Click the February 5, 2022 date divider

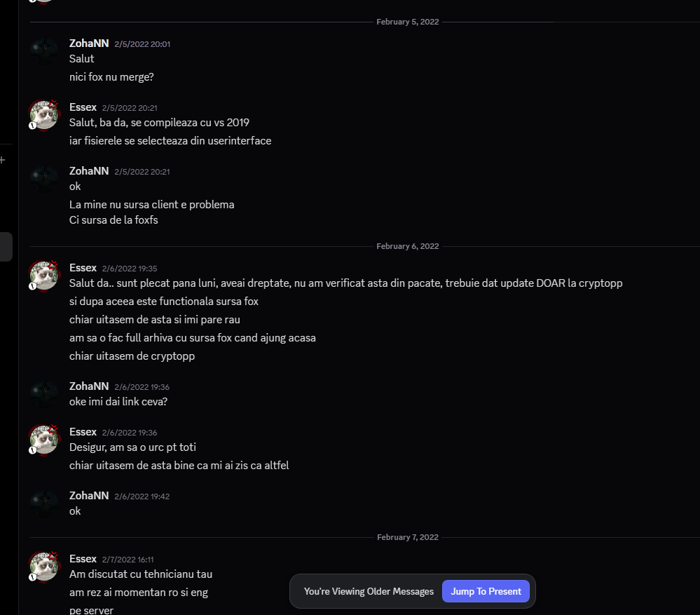click(x=407, y=21)
